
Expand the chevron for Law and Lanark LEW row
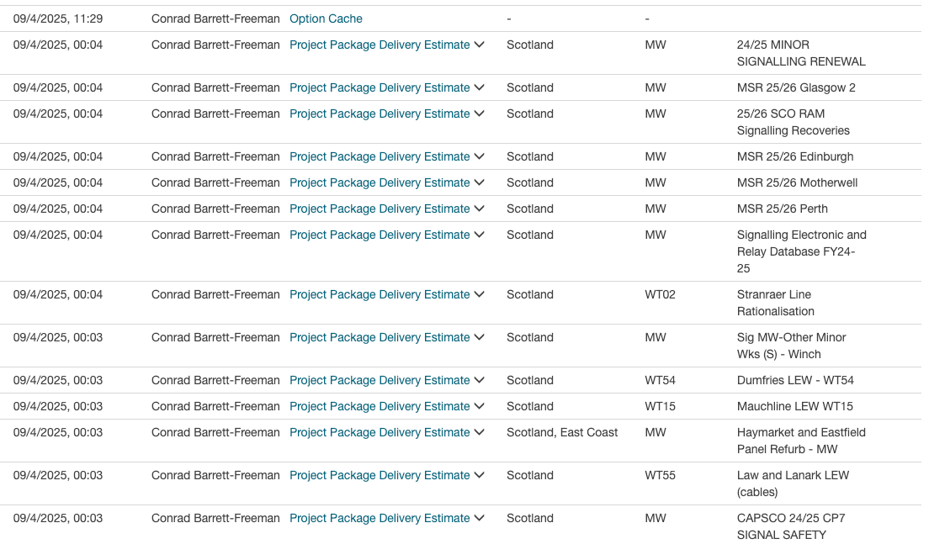coord(480,475)
